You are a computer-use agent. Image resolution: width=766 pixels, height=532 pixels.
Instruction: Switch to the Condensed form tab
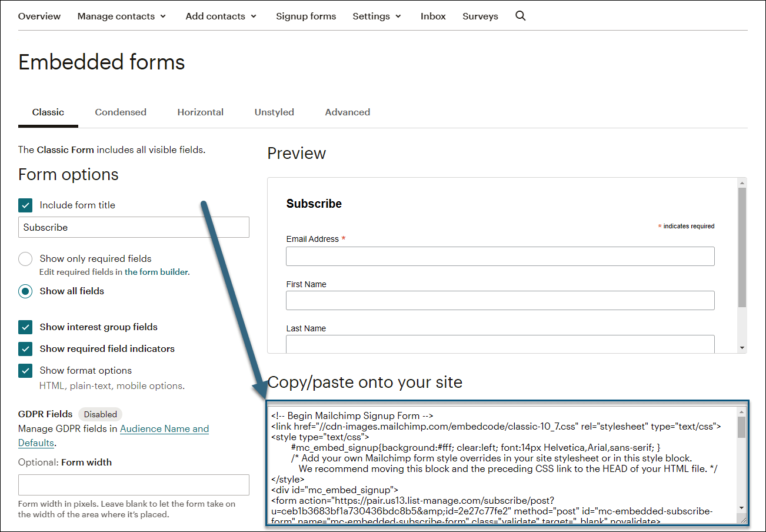[x=121, y=112]
